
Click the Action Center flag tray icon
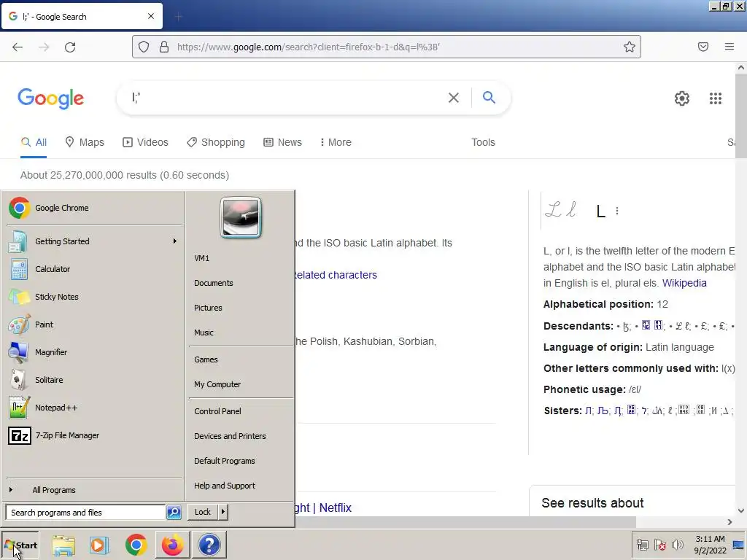coord(659,545)
